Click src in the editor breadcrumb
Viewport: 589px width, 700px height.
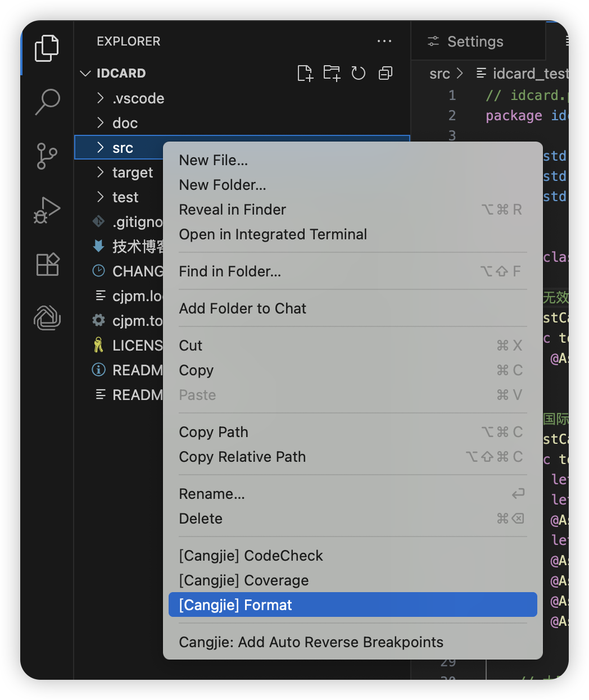point(440,74)
